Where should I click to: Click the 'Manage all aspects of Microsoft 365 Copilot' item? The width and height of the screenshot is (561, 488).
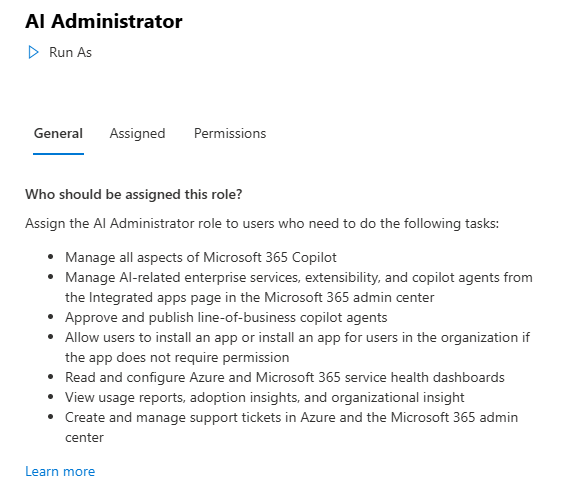[x=201, y=258]
